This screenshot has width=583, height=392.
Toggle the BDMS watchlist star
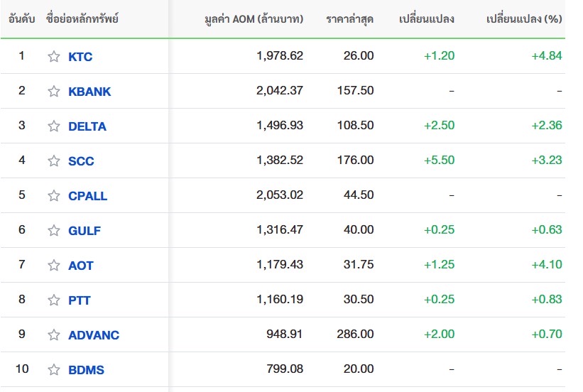click(54, 370)
